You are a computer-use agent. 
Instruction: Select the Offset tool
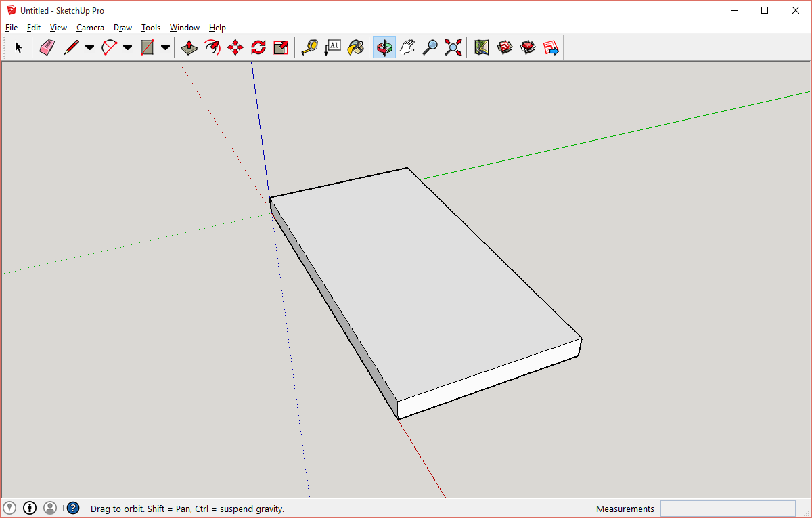tap(212, 47)
